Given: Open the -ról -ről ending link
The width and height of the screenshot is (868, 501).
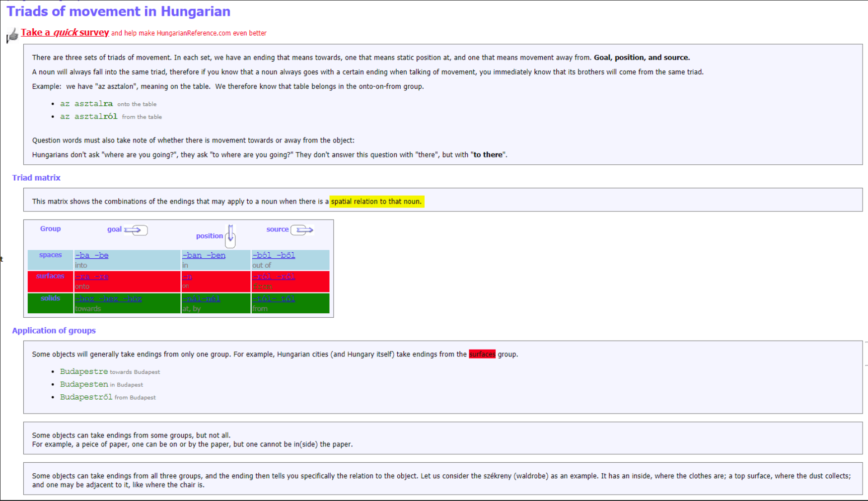Looking at the screenshot, I should point(274,277).
